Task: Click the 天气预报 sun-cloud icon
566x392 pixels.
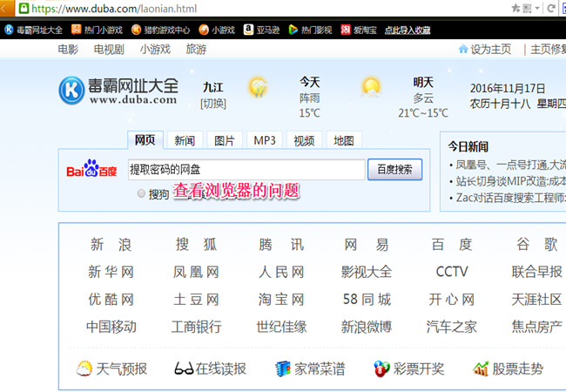Action: click(x=84, y=368)
